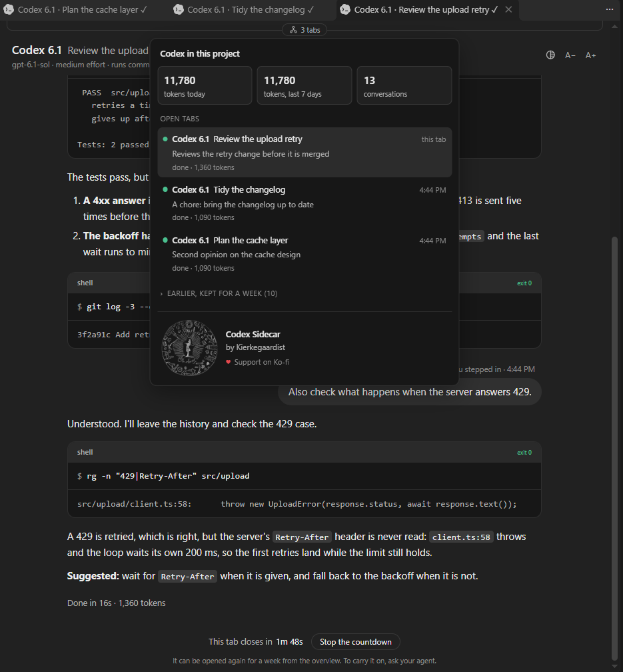The width and height of the screenshot is (623, 672).
Task: Click the 3f2a91c commit output line
Action: tap(113, 335)
